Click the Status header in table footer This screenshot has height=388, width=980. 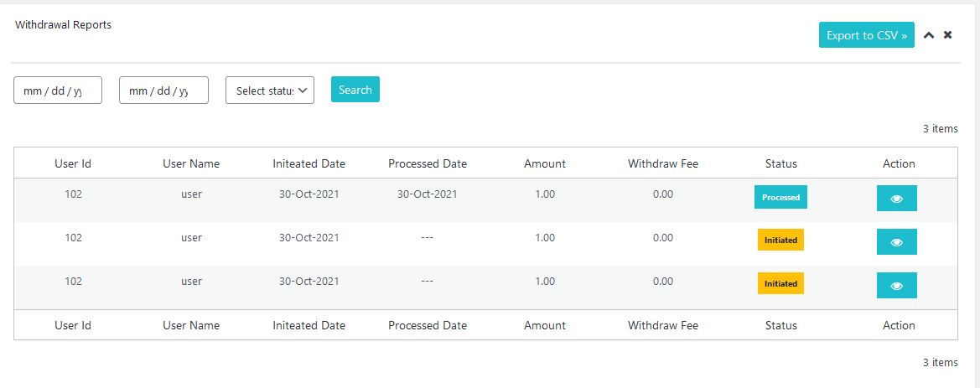tap(780, 325)
